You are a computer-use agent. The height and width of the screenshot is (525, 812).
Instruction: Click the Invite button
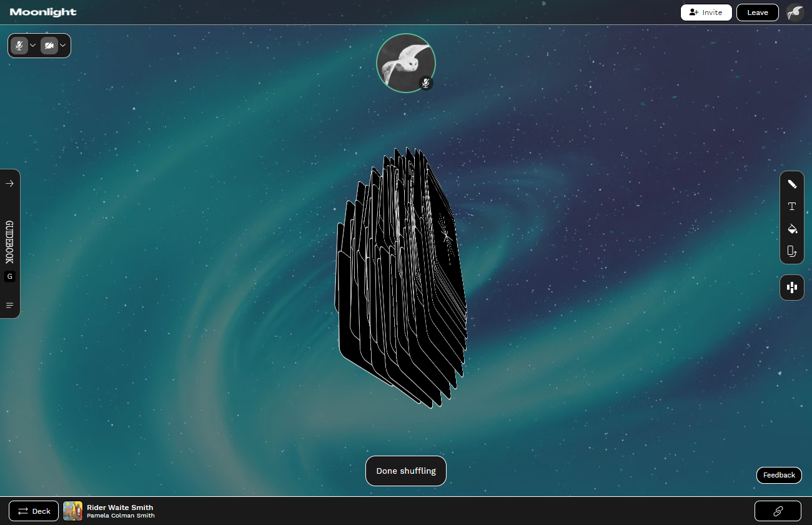click(706, 12)
